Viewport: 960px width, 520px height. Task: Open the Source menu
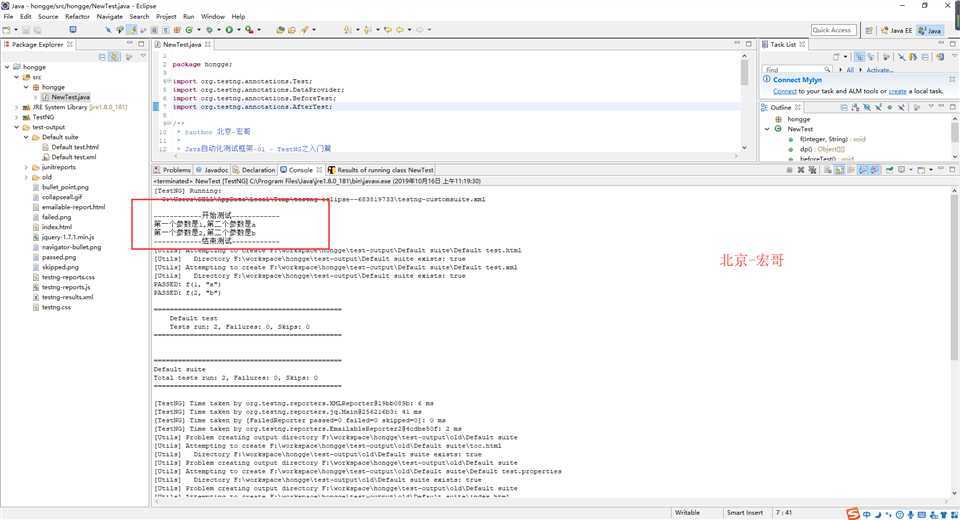pyautogui.click(x=48, y=17)
